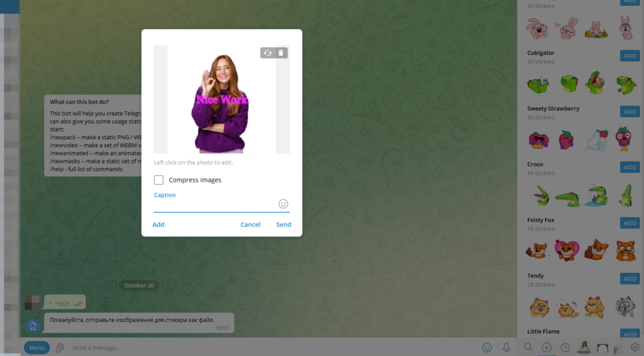Click the bunny lying on grass sticker

coord(596,30)
